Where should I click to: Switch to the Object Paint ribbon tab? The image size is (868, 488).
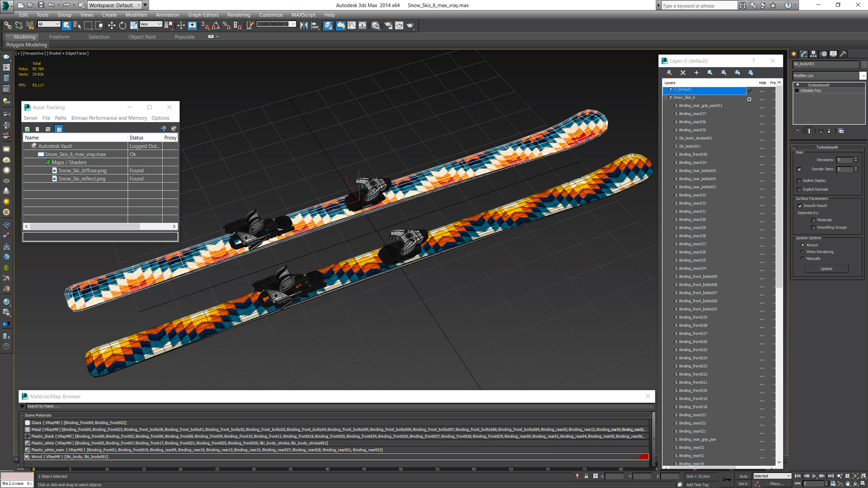[142, 37]
